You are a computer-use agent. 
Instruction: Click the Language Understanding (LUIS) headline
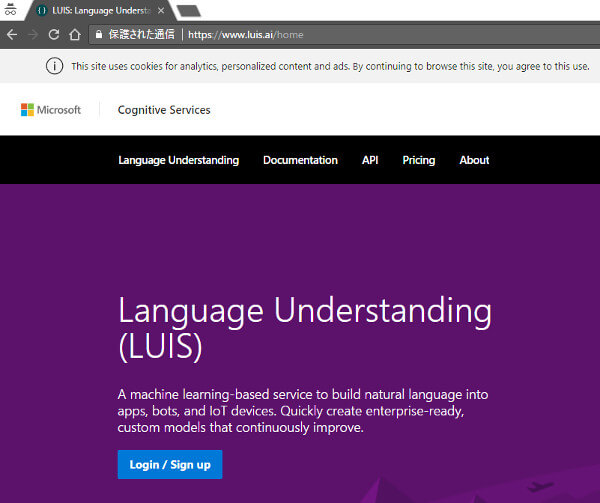tap(305, 328)
